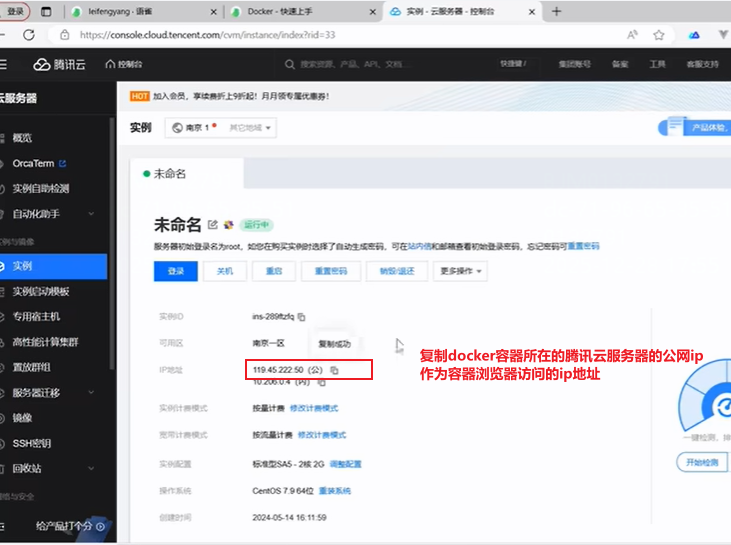Click the 腾讯云 logo
This screenshot has width=731, height=545.
tap(60, 64)
